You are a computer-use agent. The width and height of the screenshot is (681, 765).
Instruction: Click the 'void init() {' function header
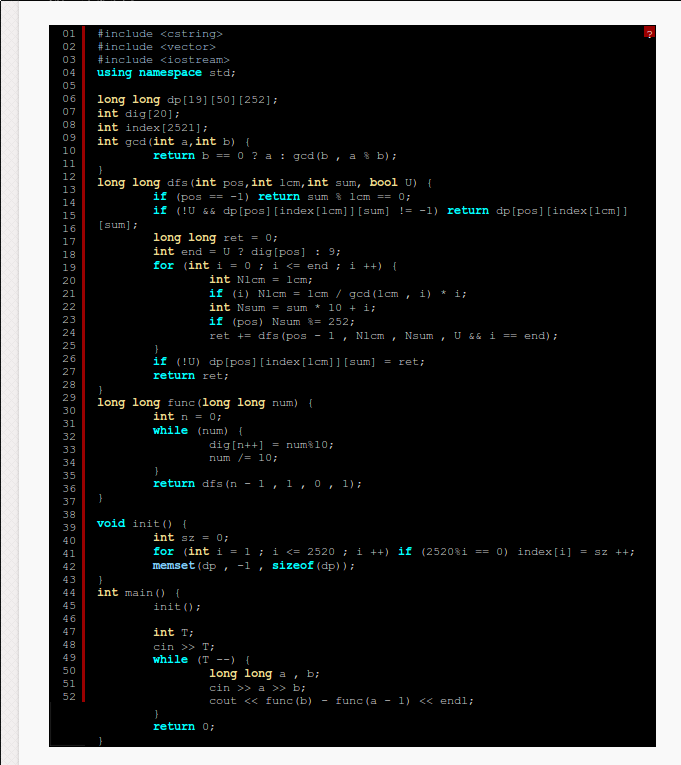pyautogui.click(x=142, y=523)
